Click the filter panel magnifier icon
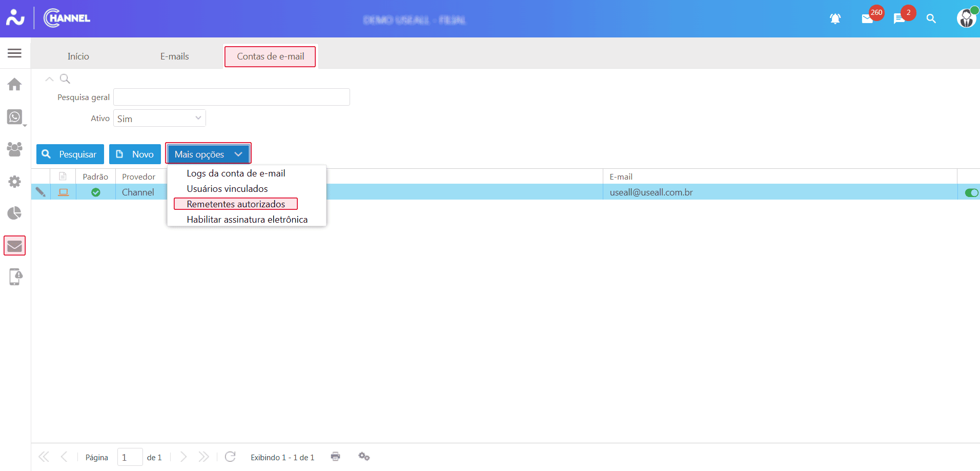Screen dimensions: 980x471 click(65, 79)
